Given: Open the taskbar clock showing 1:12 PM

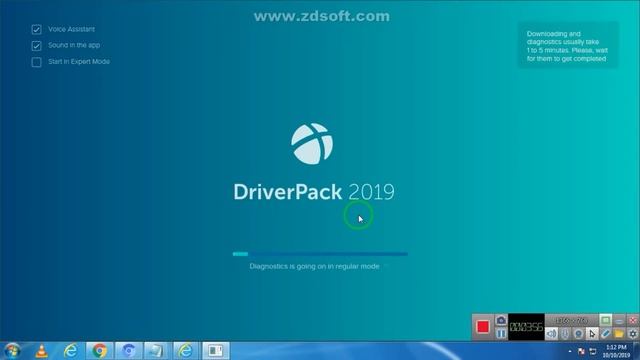Looking at the screenshot, I should (x=616, y=351).
